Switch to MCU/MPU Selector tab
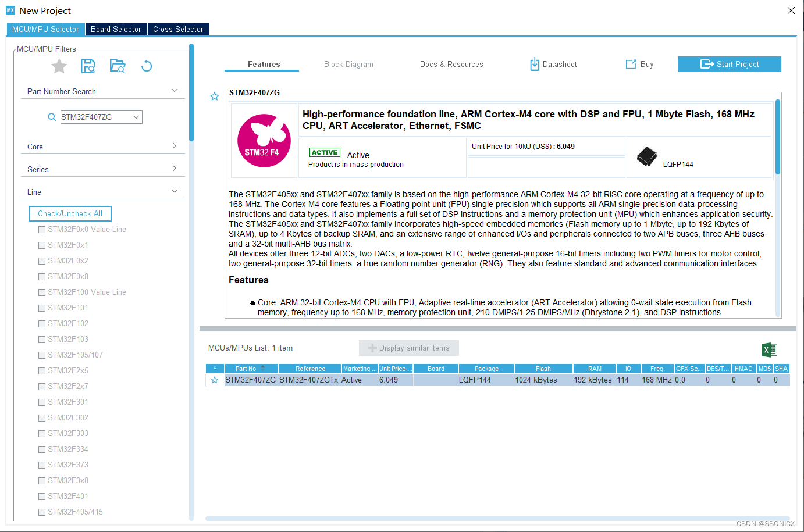The height and width of the screenshot is (532, 804). (x=45, y=29)
